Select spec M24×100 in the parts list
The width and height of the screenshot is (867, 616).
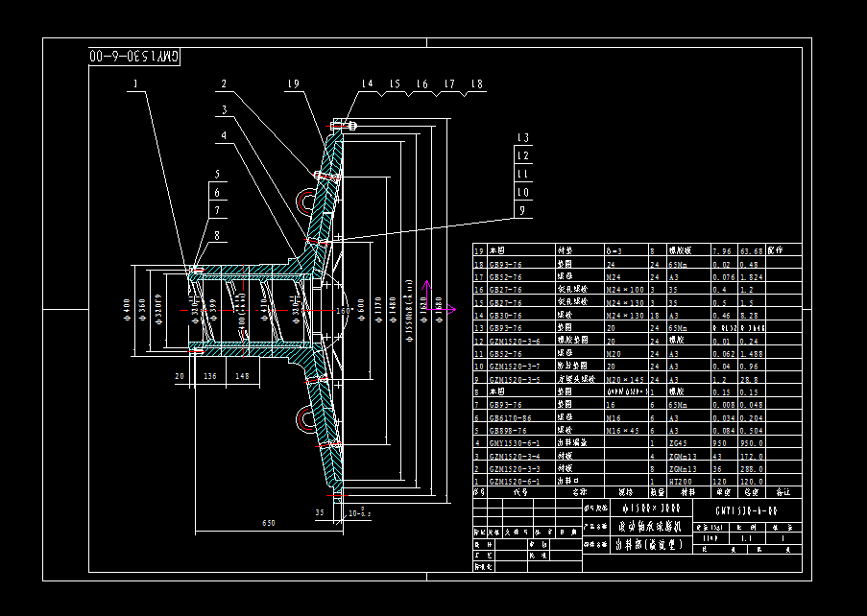[x=625, y=290]
